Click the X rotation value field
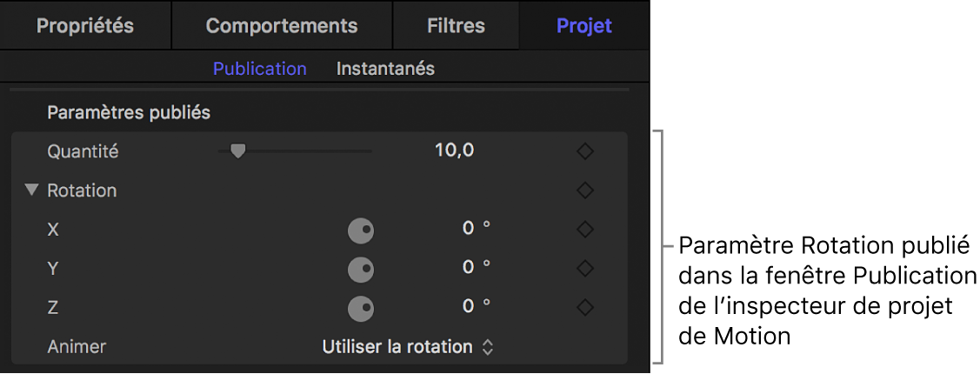Screen dimensions: 980x374 pyautogui.click(x=468, y=228)
